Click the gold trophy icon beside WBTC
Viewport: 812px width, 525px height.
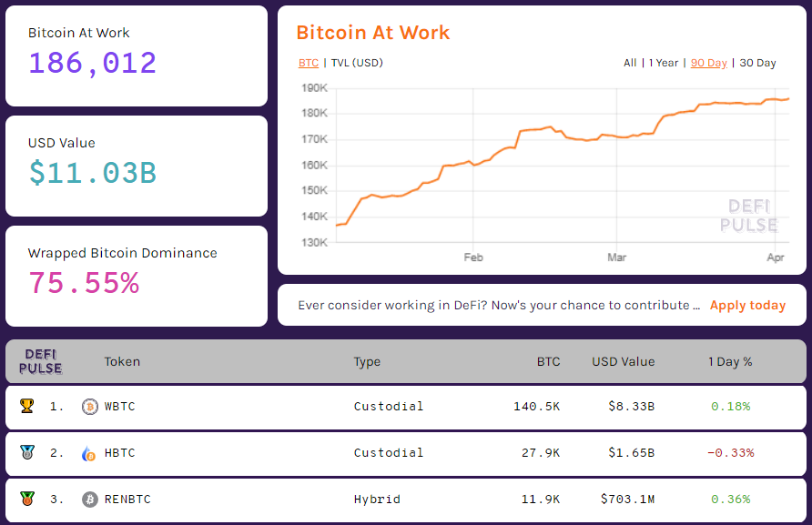pos(26,407)
